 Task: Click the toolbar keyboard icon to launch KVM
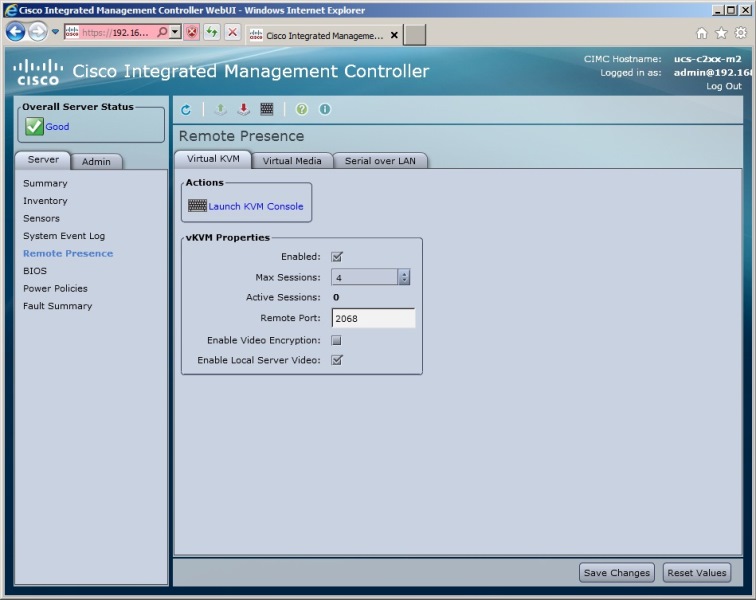267,109
